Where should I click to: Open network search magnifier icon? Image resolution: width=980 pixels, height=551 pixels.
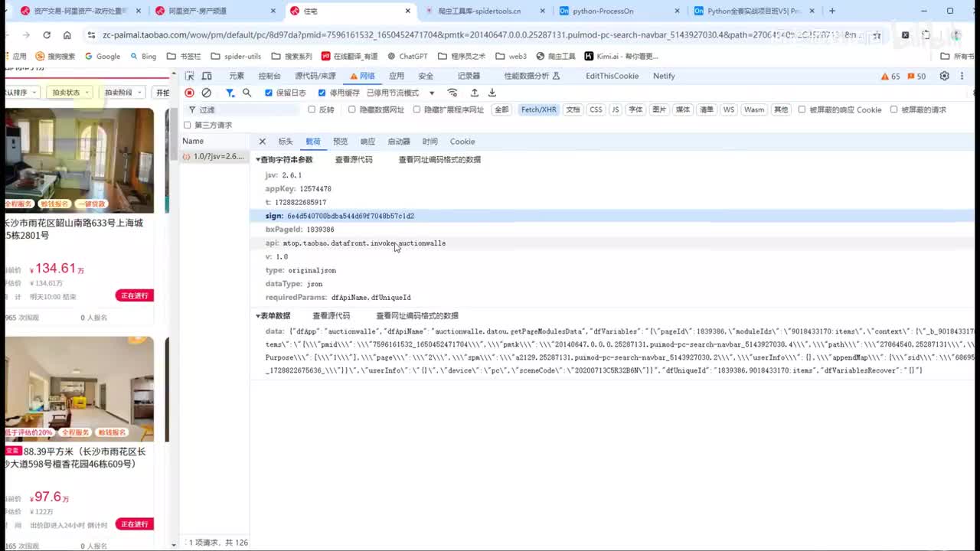pos(247,93)
